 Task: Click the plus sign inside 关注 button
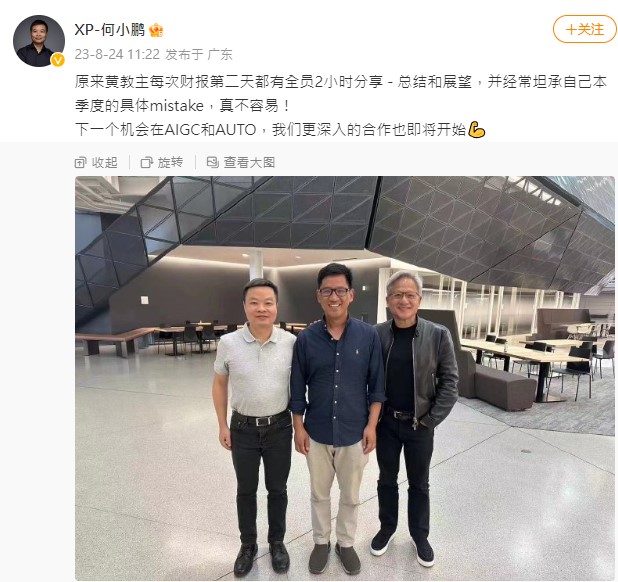click(571, 30)
